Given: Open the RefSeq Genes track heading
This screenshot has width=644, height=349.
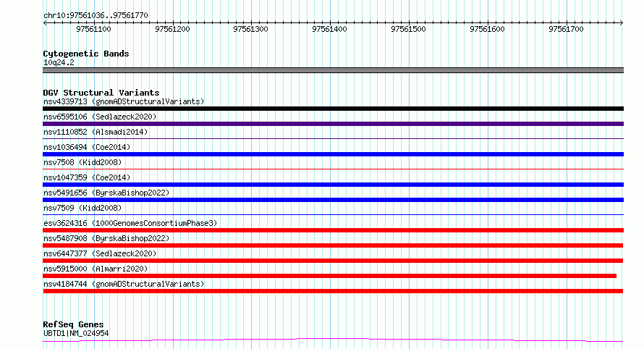Looking at the screenshot, I should click(x=73, y=324).
